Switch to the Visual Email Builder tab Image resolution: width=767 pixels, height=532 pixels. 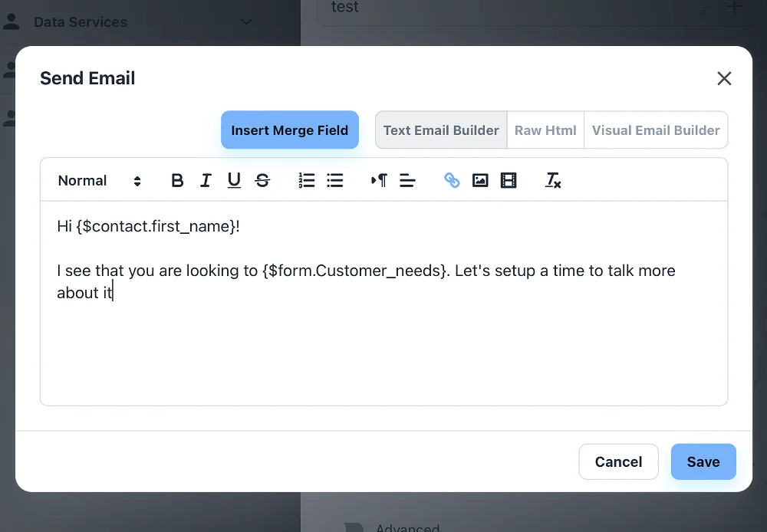(x=656, y=130)
